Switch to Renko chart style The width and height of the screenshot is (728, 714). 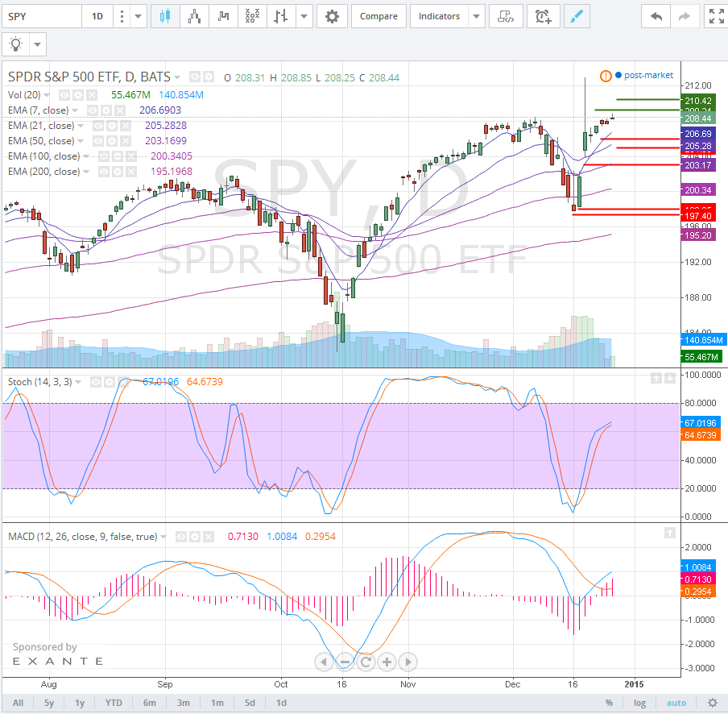point(195,16)
